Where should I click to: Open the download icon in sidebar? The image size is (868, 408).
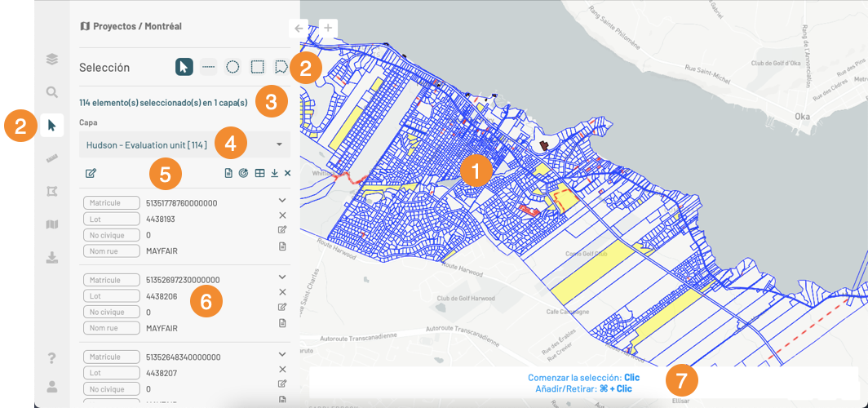(52, 258)
